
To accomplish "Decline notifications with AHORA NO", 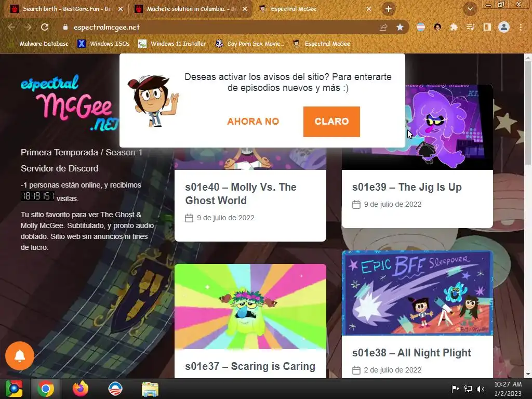I will [x=253, y=122].
